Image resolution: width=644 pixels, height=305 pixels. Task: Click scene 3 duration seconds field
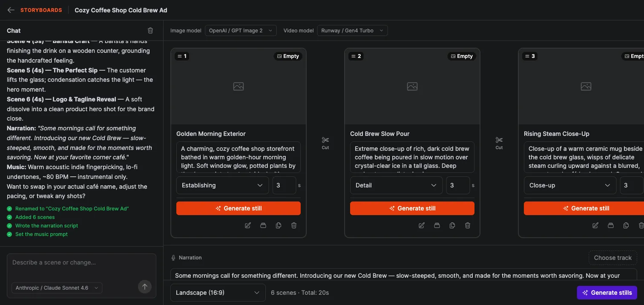point(632,185)
